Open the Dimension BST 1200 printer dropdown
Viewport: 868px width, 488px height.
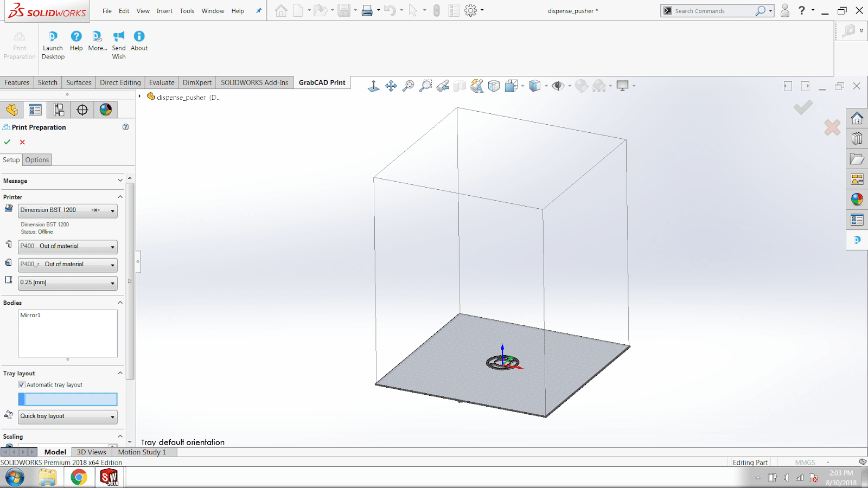[112, 211]
